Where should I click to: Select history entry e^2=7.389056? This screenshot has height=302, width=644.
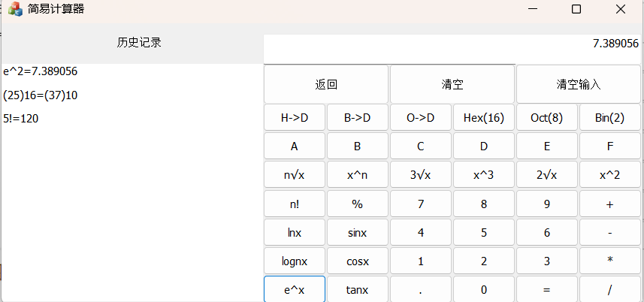(41, 71)
